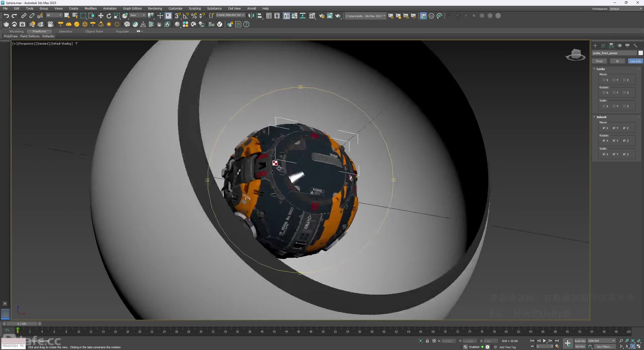Click the Link Info button
Screen dimensions: 644x350
(x=635, y=61)
